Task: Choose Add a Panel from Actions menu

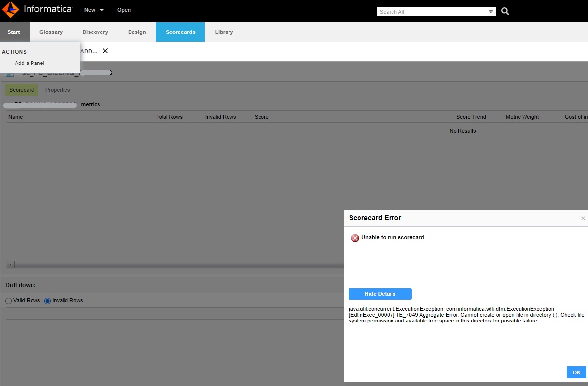Action: click(x=30, y=63)
